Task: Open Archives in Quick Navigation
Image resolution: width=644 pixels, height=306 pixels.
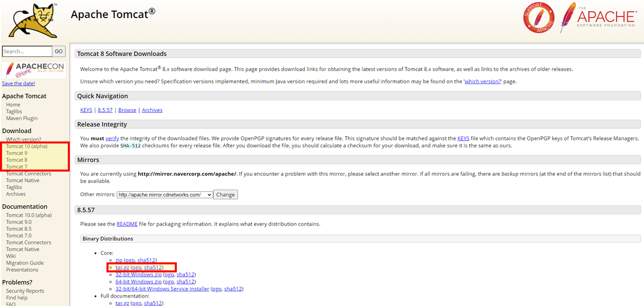Action: tap(152, 110)
